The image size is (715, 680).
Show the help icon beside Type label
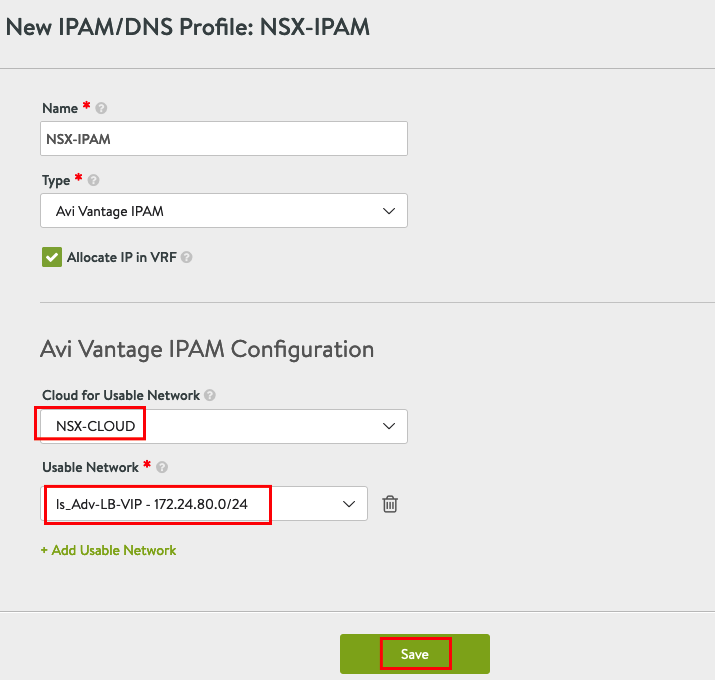click(x=93, y=181)
